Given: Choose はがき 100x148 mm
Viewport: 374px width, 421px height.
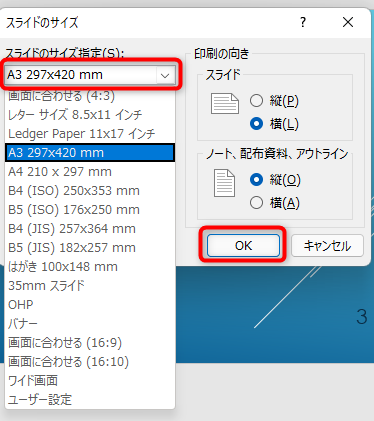Looking at the screenshot, I should point(90,267).
